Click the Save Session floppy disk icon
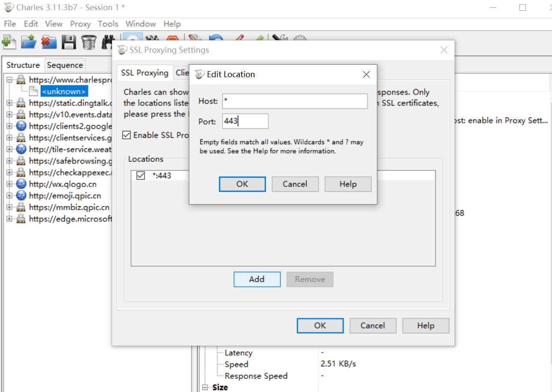Viewport: 552px width, 392px height. point(69,42)
